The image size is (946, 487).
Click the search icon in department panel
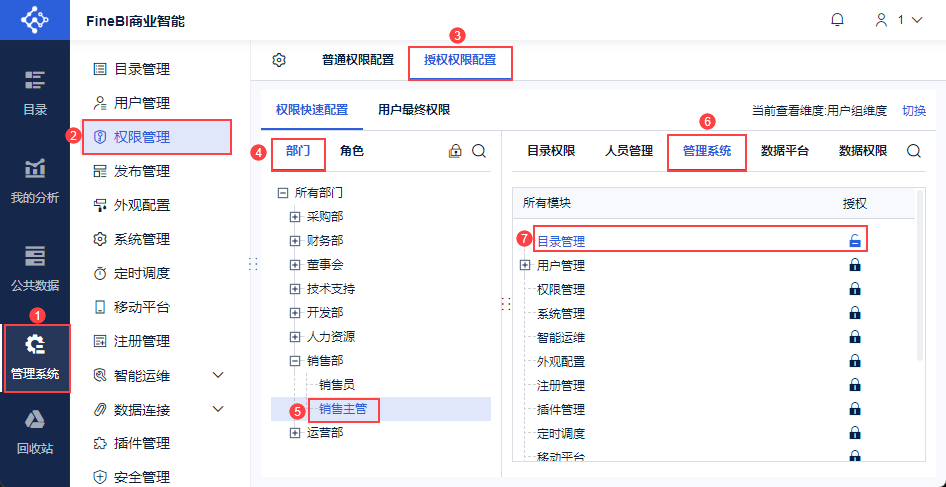tap(479, 151)
